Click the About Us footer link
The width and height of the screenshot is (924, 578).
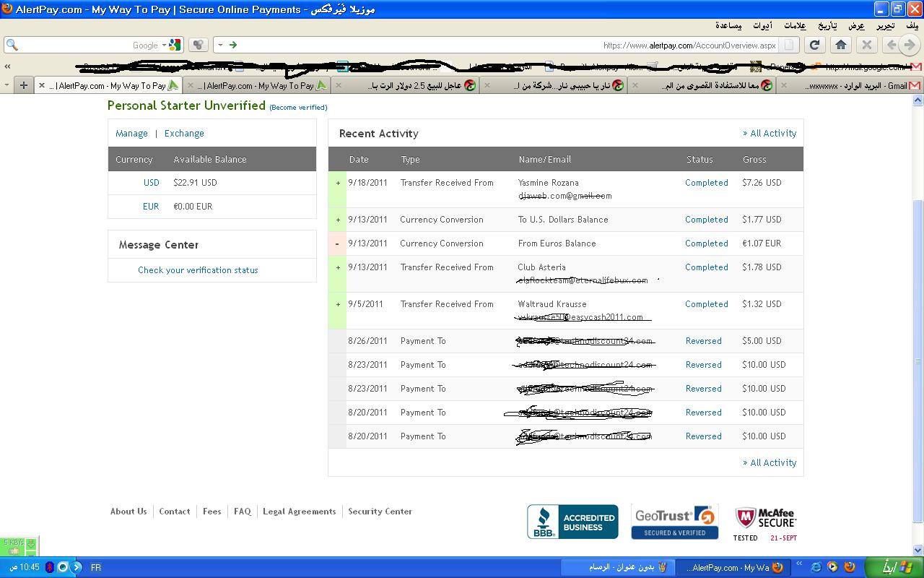click(128, 512)
